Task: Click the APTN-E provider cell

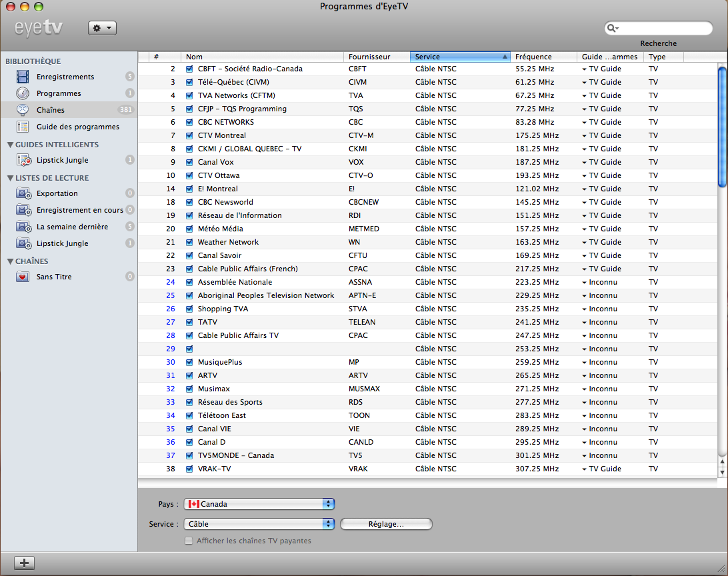Action: click(363, 295)
